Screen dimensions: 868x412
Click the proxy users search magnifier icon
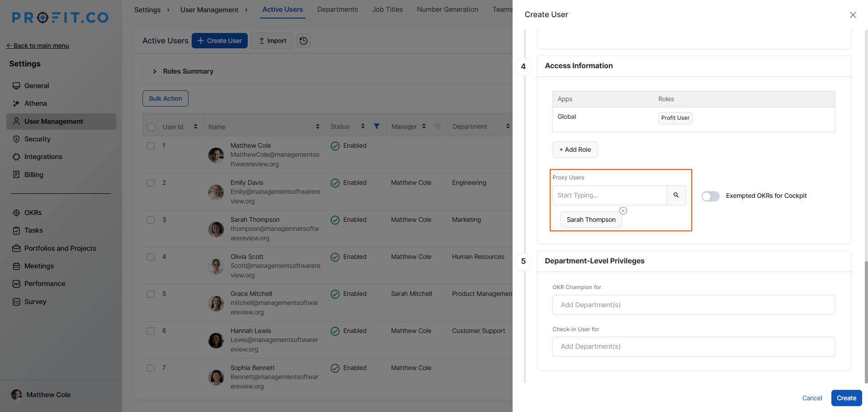[676, 195]
